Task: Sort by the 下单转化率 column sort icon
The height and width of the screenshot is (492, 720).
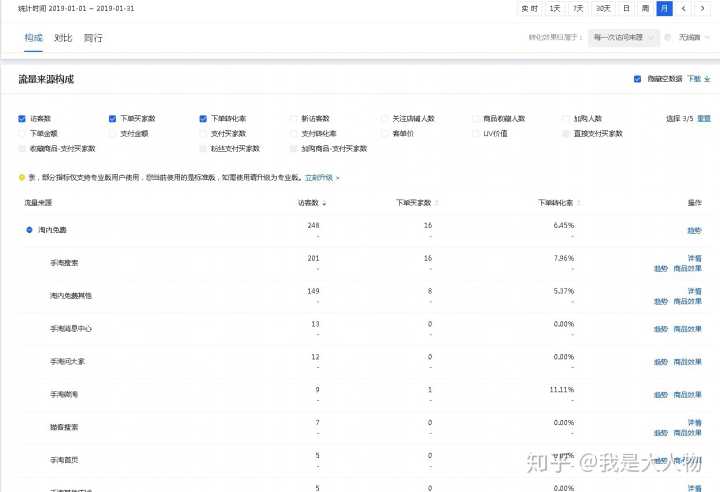Action: coord(577,203)
